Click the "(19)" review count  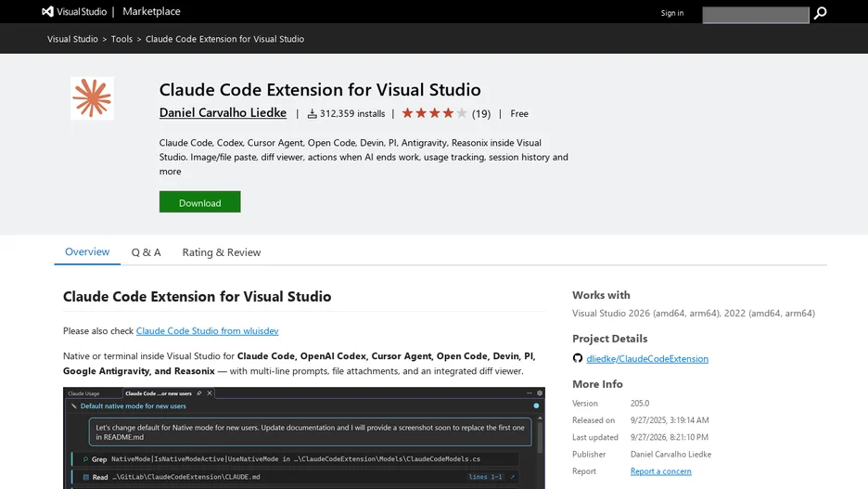pyautogui.click(x=481, y=113)
